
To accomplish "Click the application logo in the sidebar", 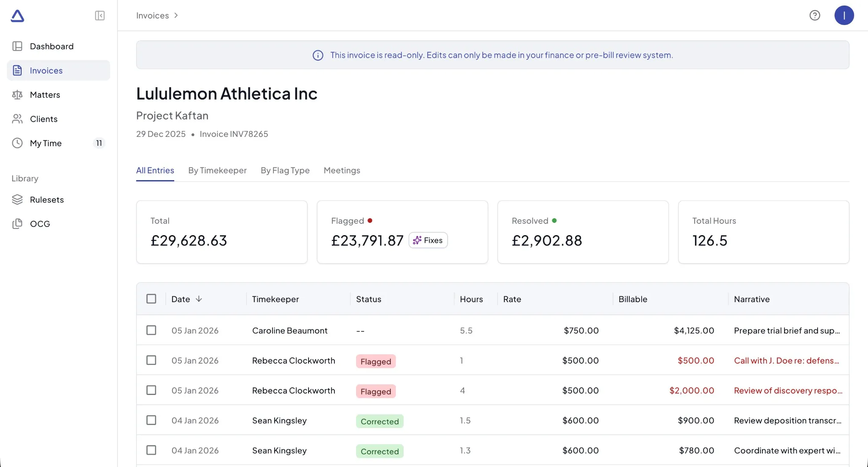I will click(x=18, y=16).
